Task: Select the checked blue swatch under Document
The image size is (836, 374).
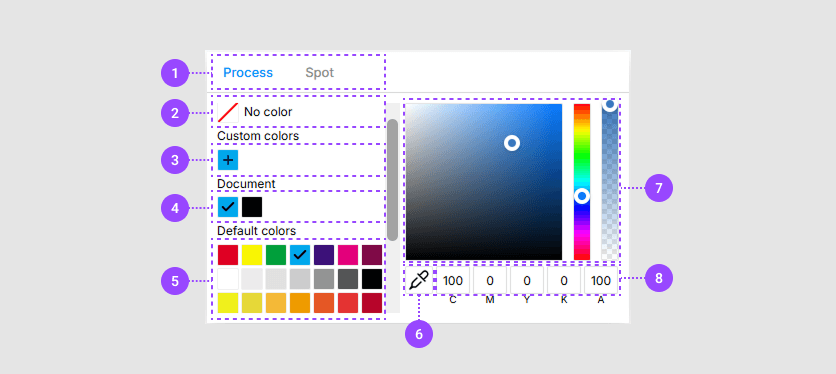Action: click(x=228, y=207)
